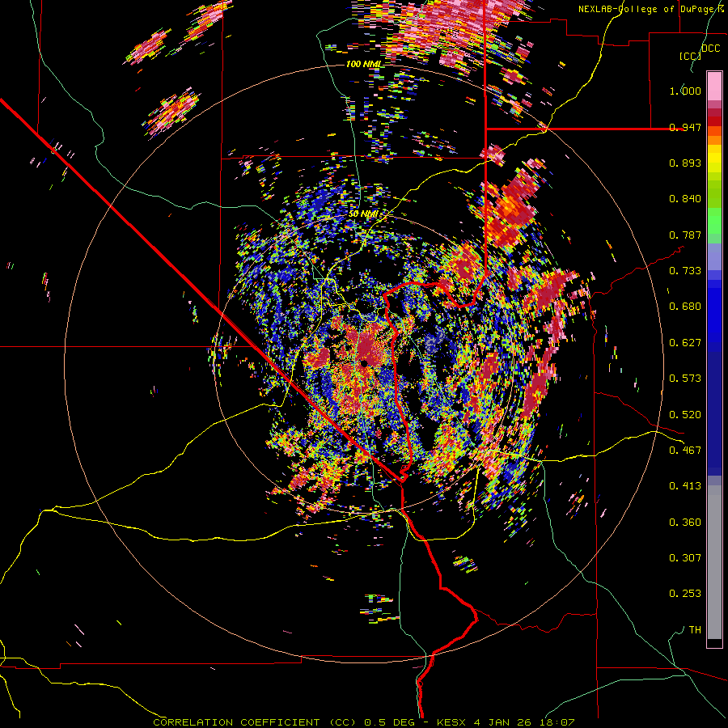
Task: Select the 0.307 color scale value
Action: pos(685,557)
